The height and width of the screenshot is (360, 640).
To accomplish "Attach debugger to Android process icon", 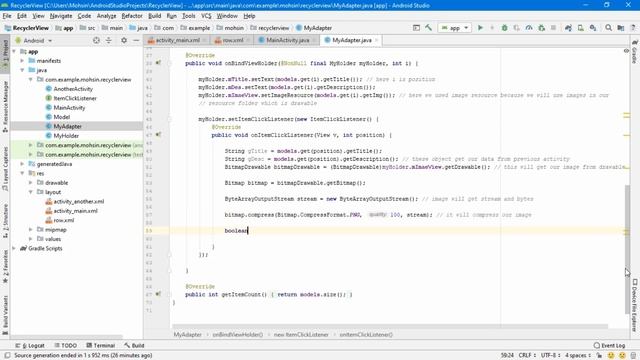I will (x=541, y=28).
